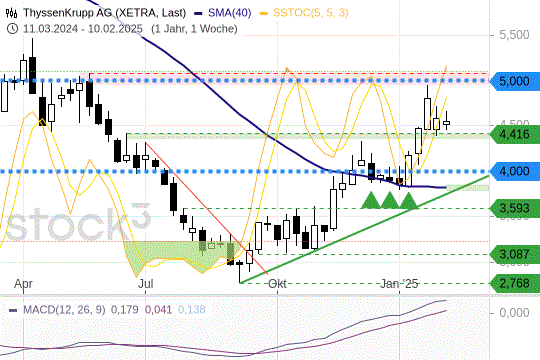Click the Apr label on time axis
The height and width of the screenshot is (360, 540).
[23, 284]
